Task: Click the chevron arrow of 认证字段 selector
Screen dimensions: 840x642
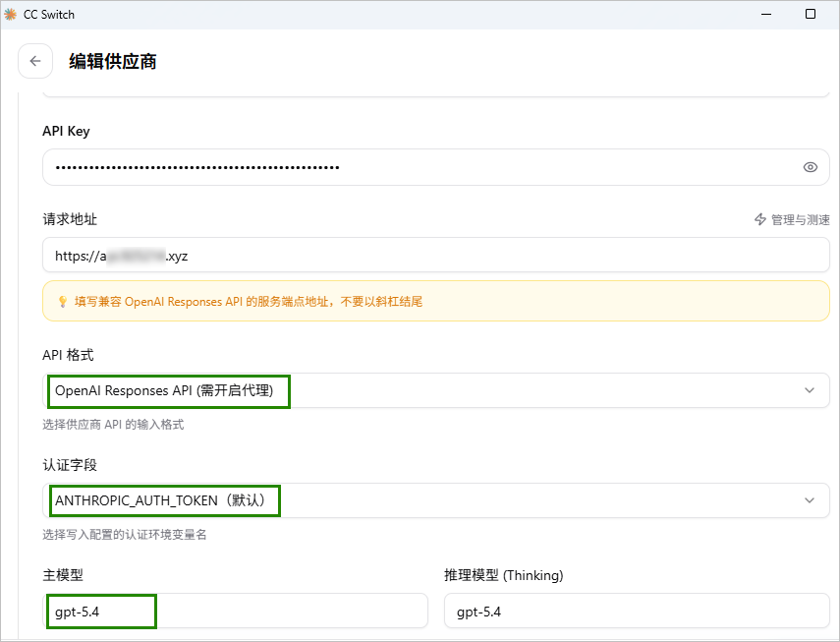Action: pos(809,500)
